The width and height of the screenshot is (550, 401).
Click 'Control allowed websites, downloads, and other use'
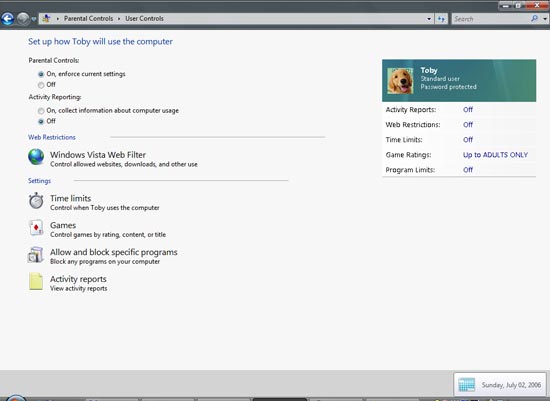click(124, 164)
